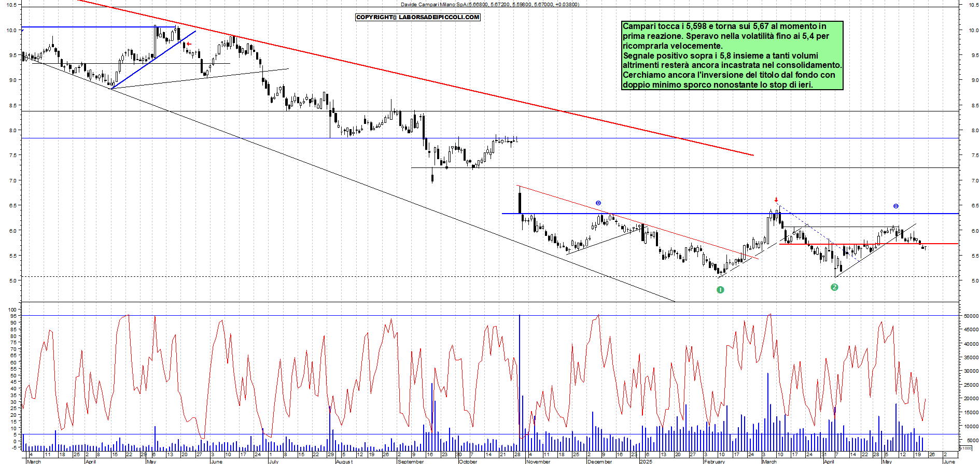Click the 2025 year label on the date axis
This screenshot has height=464, width=980.
(646, 461)
